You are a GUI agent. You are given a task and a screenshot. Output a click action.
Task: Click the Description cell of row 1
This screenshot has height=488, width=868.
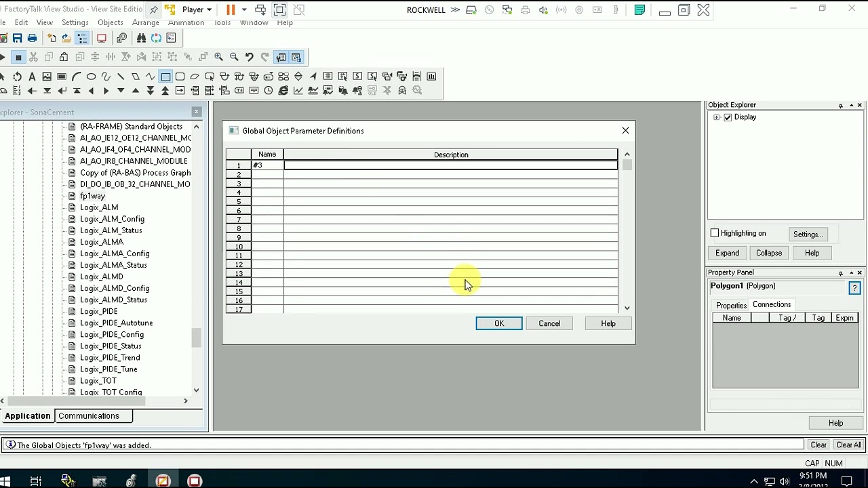tap(451, 165)
